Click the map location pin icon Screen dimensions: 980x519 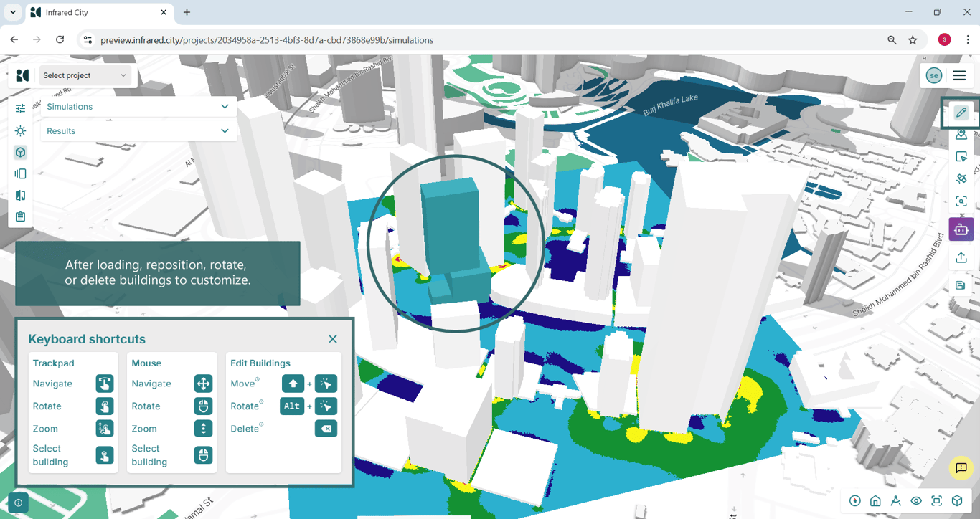(x=961, y=135)
